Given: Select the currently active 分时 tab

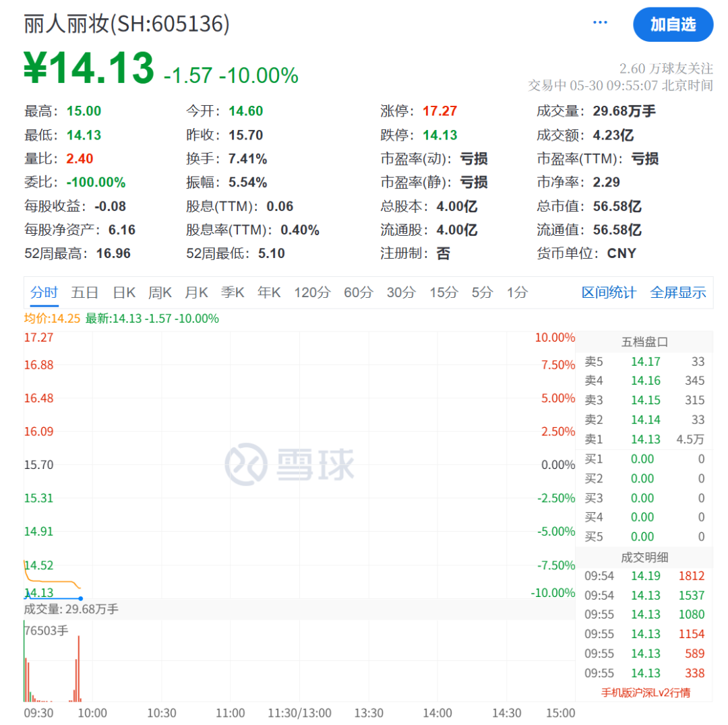Looking at the screenshot, I should tap(44, 292).
